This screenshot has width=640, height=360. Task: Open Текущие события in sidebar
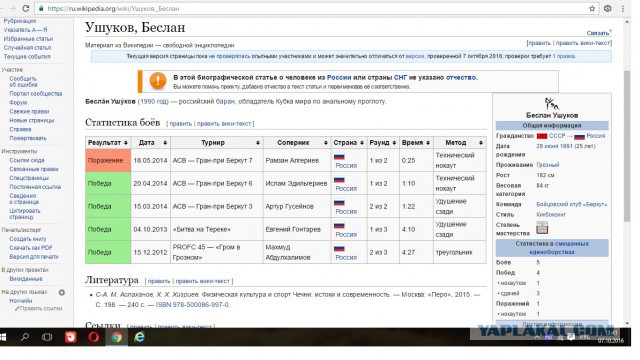(x=27, y=56)
